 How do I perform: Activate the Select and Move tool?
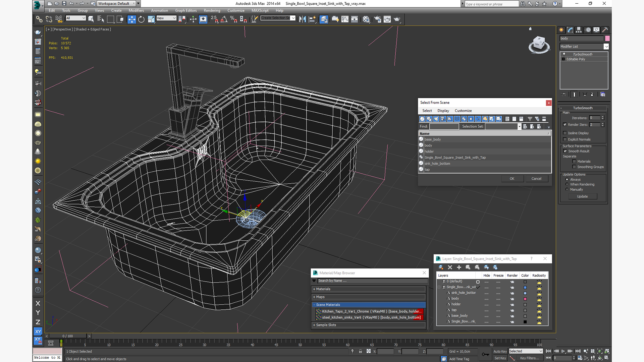131,19
